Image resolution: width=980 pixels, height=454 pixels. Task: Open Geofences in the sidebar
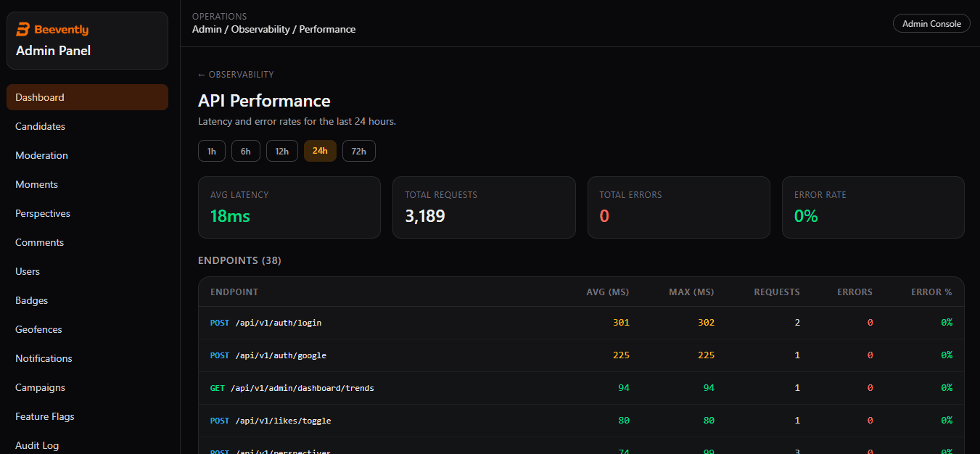87,329
